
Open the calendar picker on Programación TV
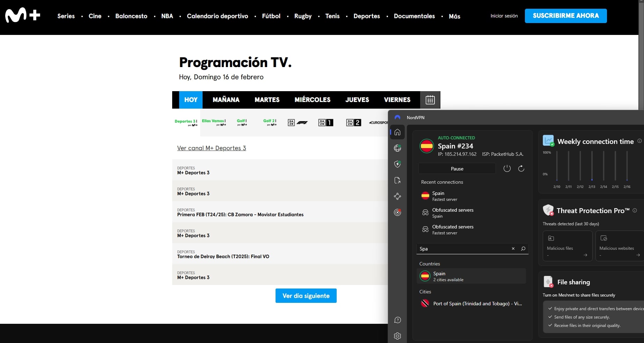430,100
